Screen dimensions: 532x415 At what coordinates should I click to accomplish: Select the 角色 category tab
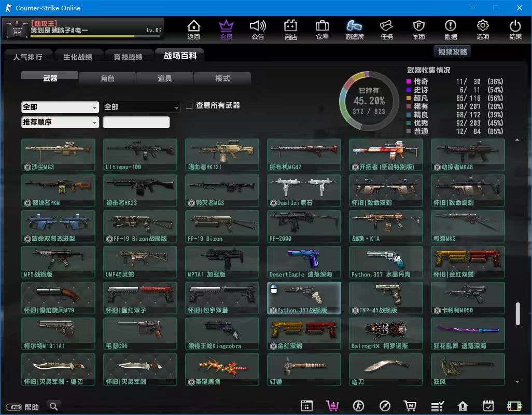107,78
